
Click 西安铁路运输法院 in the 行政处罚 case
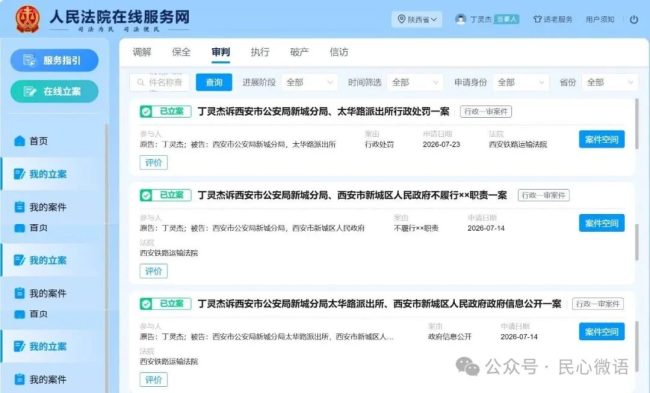point(518,145)
